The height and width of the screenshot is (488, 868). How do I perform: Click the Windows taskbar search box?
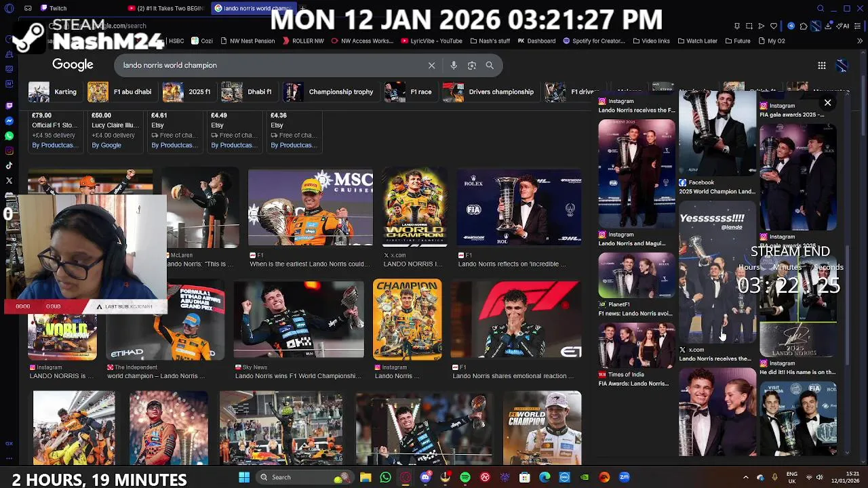[306, 477]
